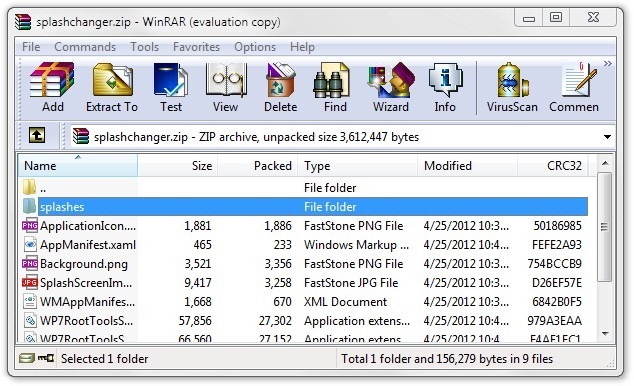
Task: Click the Extract To toolbar icon
Action: (x=112, y=87)
